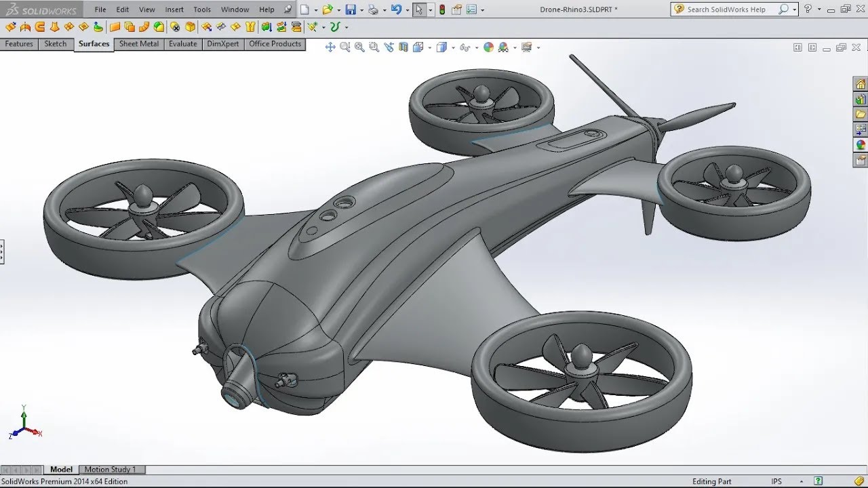The width and height of the screenshot is (868, 488).
Task: Open the SolidWorks Resources home pane
Action: click(861, 84)
